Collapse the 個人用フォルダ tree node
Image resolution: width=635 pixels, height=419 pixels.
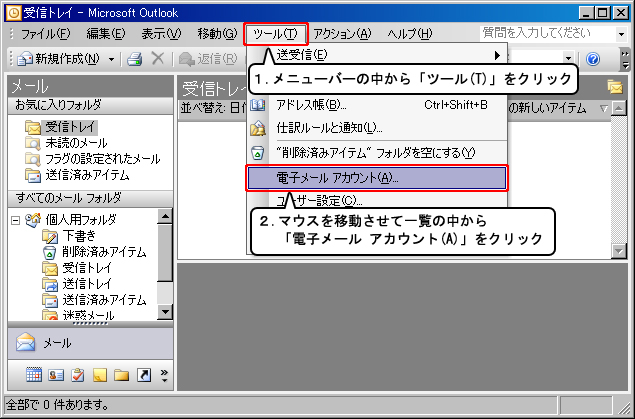(x=15, y=220)
